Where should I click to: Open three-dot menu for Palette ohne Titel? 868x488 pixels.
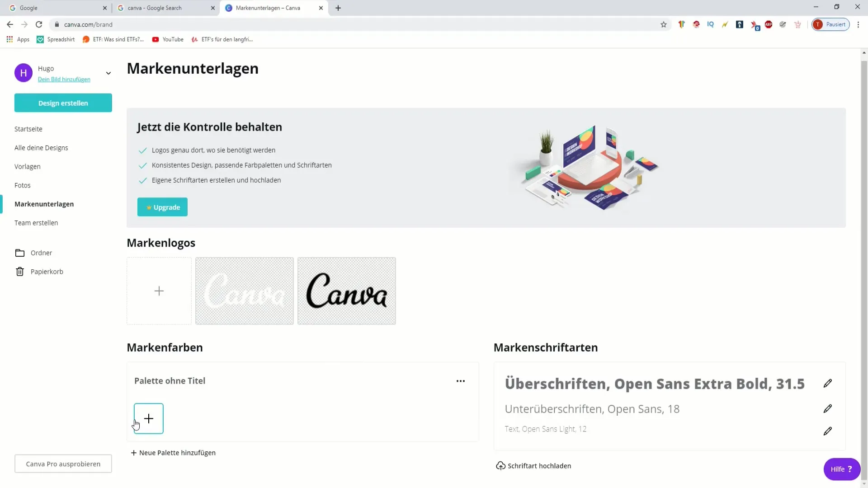460,381
